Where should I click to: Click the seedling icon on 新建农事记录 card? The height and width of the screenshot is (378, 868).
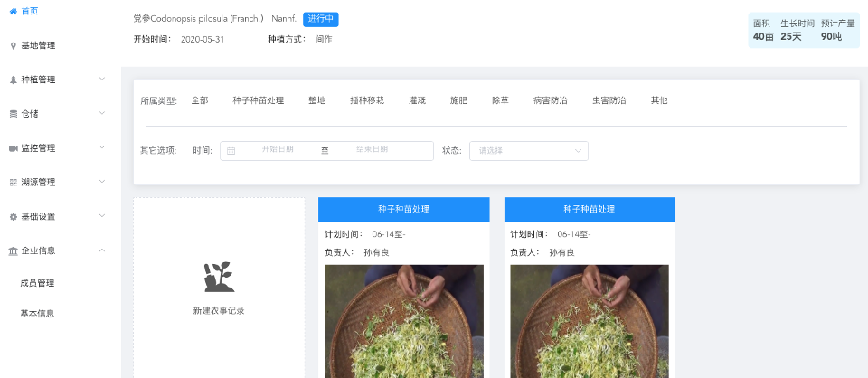tap(219, 277)
